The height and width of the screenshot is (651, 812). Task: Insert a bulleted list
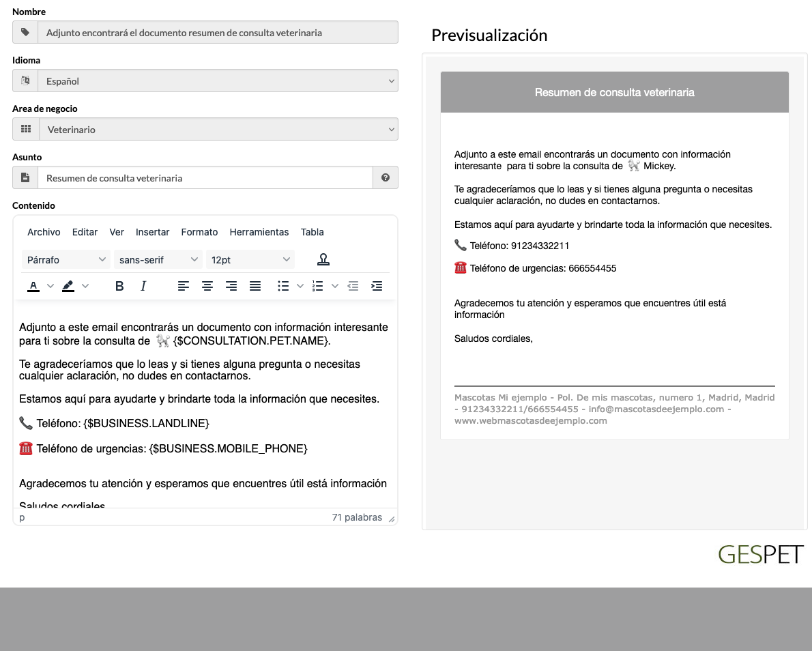coord(283,286)
